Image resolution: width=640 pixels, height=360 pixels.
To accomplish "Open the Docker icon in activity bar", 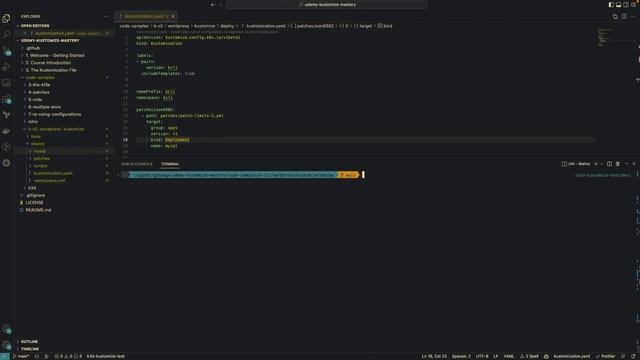I will pos(7,131).
